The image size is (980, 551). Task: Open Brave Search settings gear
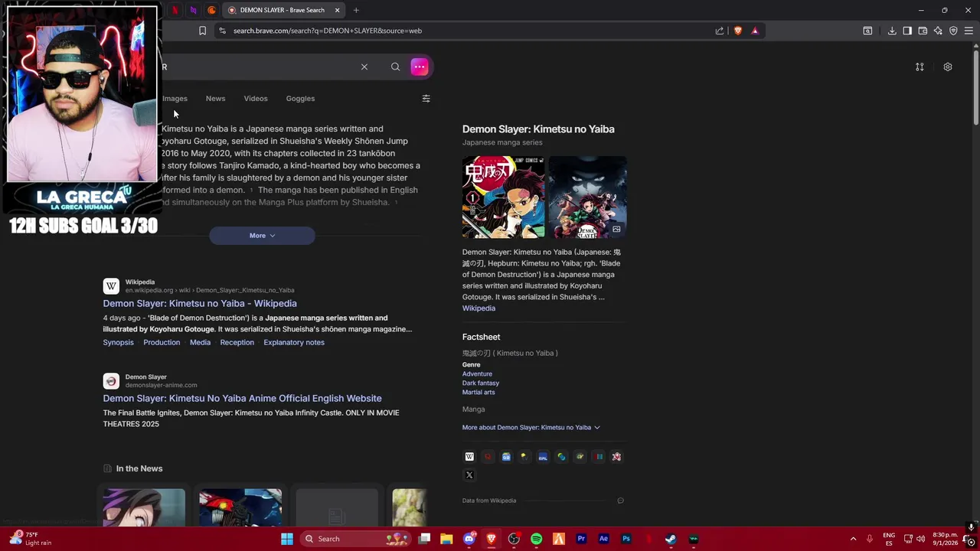pos(948,67)
